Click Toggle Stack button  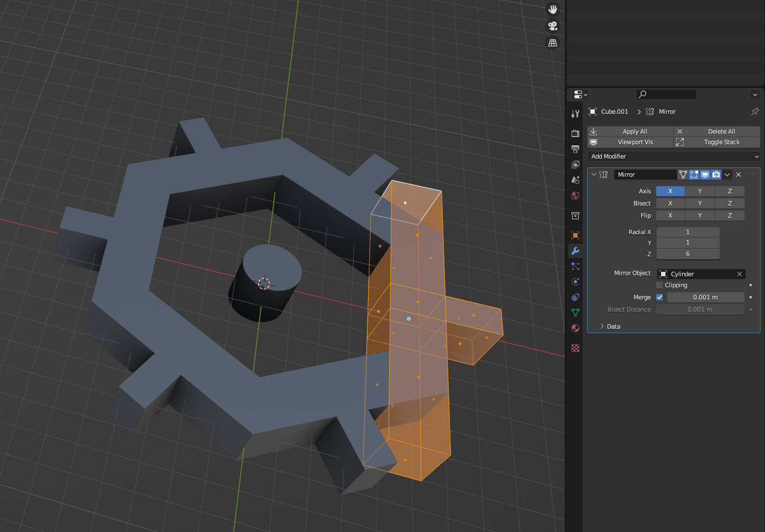click(717, 142)
